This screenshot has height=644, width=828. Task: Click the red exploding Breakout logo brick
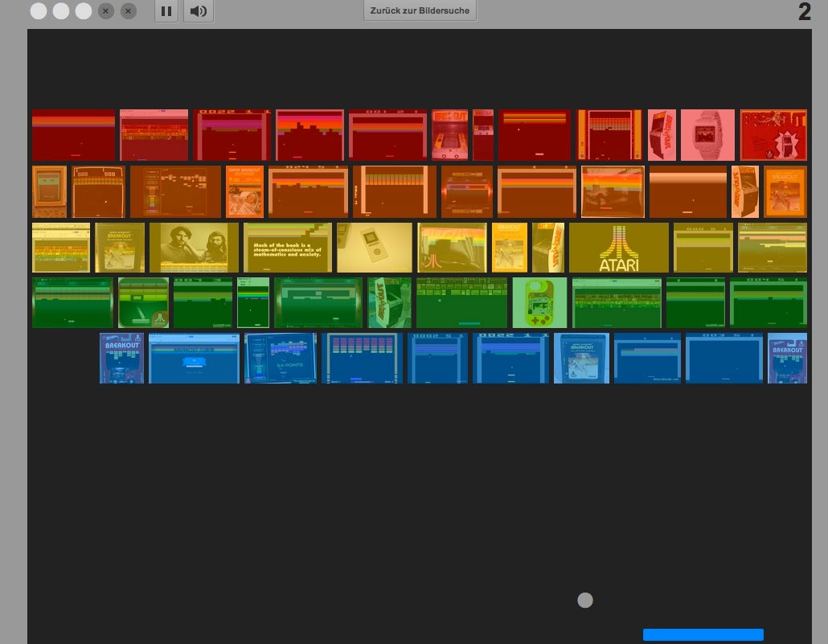click(x=775, y=135)
